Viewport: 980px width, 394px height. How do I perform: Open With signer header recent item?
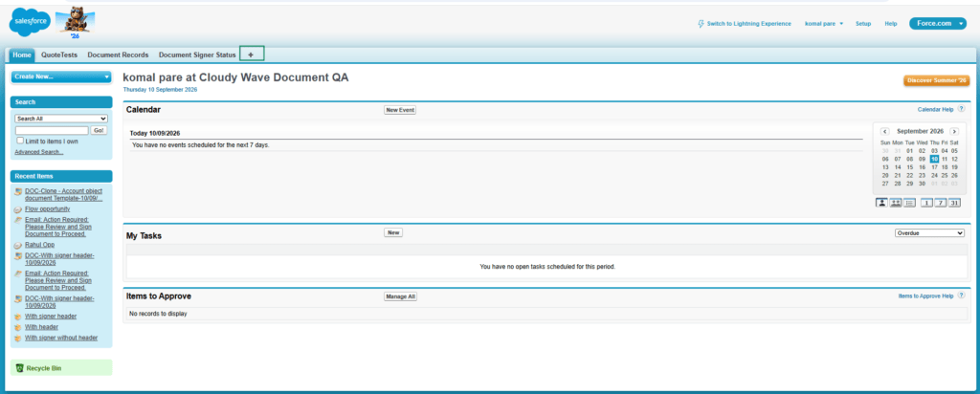[x=51, y=316]
